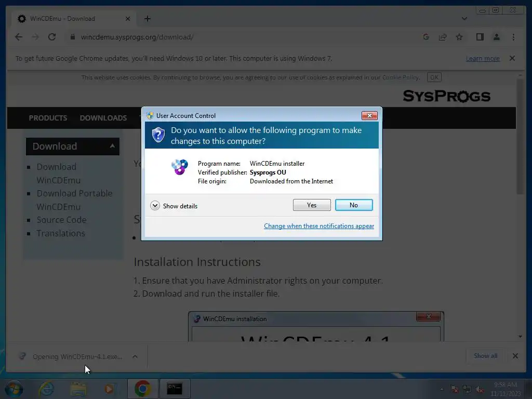Open Chrome profile icon
Screen dimensions: 532x399
coord(496,37)
